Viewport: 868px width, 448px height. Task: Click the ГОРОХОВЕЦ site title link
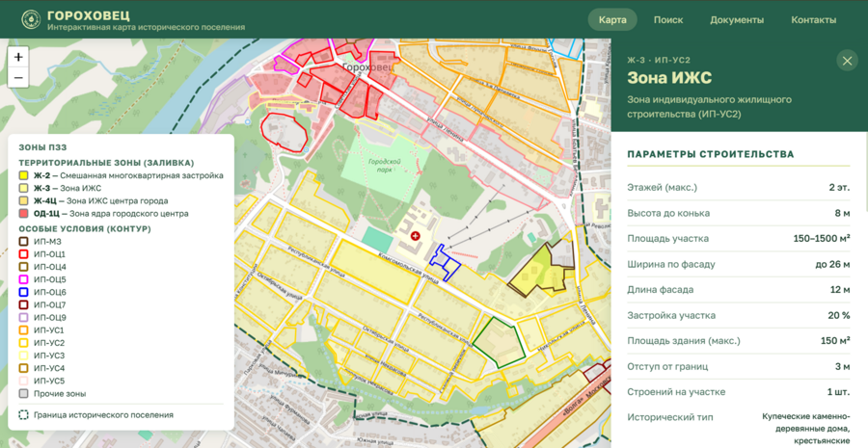coord(89,15)
